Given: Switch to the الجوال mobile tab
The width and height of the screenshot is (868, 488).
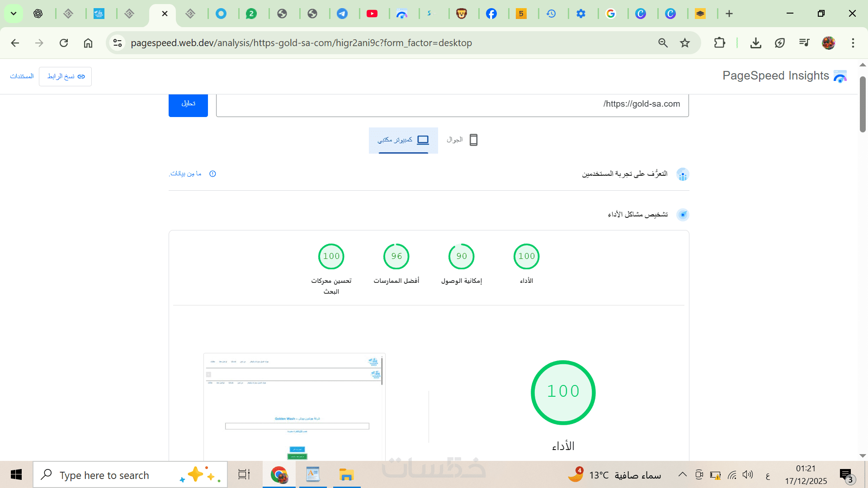Looking at the screenshot, I should click(462, 140).
